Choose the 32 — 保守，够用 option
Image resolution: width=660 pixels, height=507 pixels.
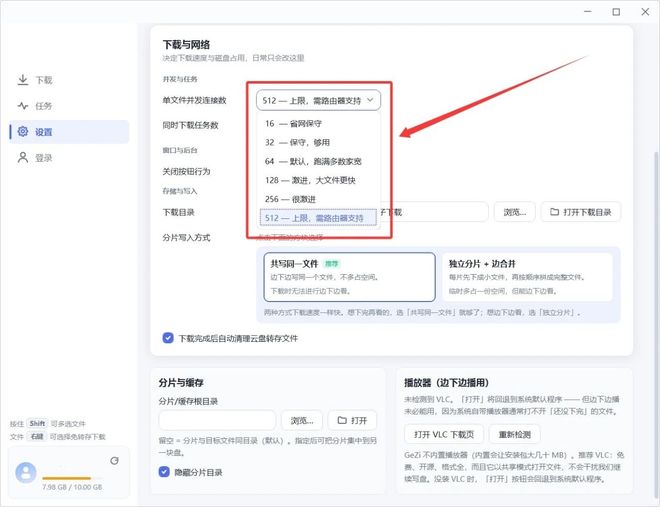click(x=318, y=143)
